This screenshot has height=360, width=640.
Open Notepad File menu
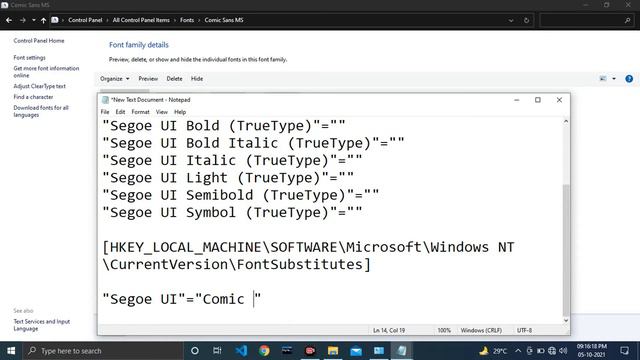point(105,112)
